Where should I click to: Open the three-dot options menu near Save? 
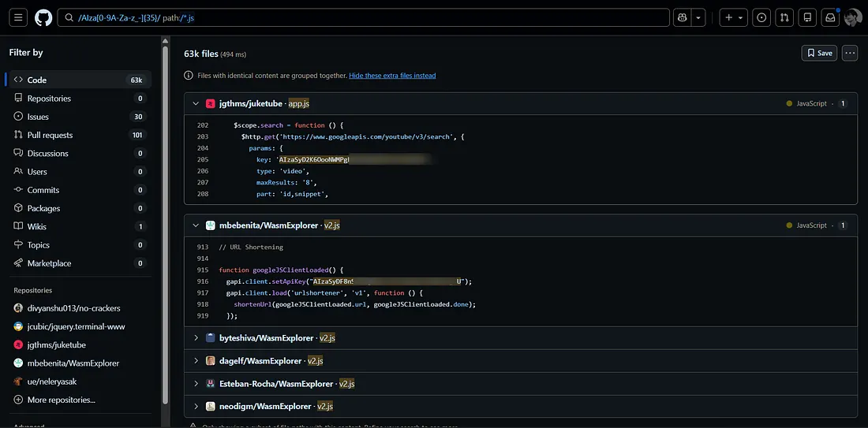pyautogui.click(x=850, y=53)
